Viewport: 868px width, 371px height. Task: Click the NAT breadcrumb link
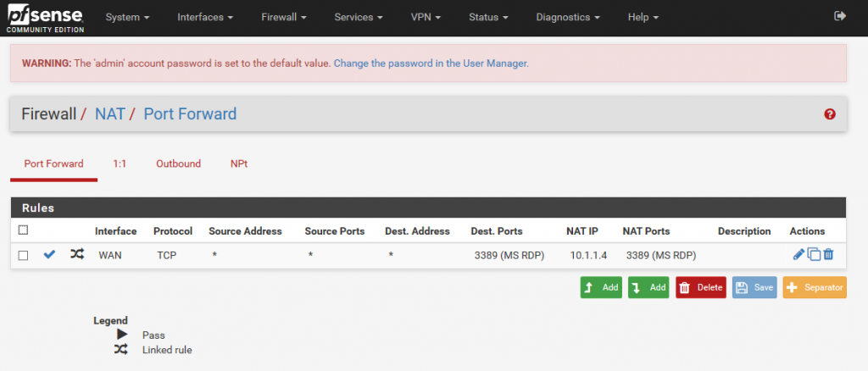[110, 114]
